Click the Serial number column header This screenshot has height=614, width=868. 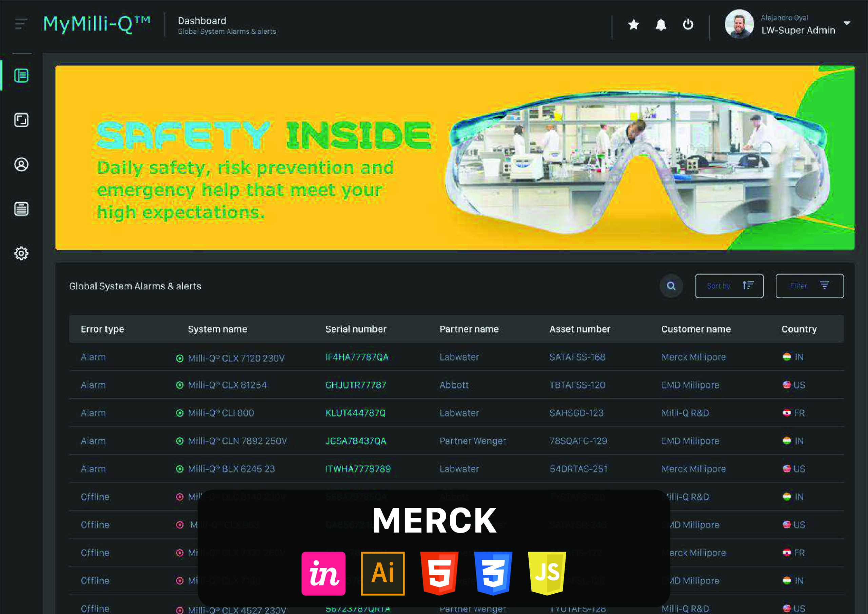pyautogui.click(x=356, y=329)
